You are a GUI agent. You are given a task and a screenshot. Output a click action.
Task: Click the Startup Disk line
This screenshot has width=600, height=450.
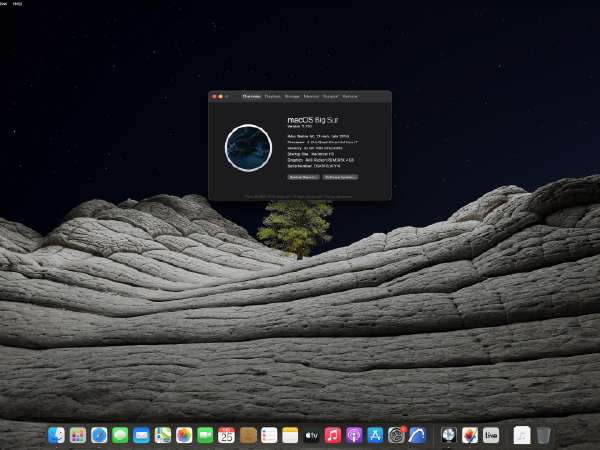click(311, 154)
